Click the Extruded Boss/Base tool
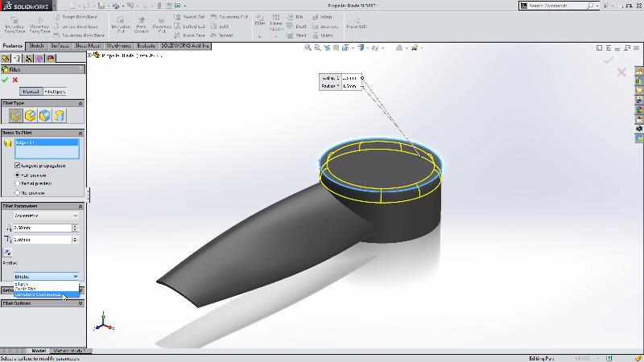Viewport: 644px width, 362px height. tap(14, 26)
